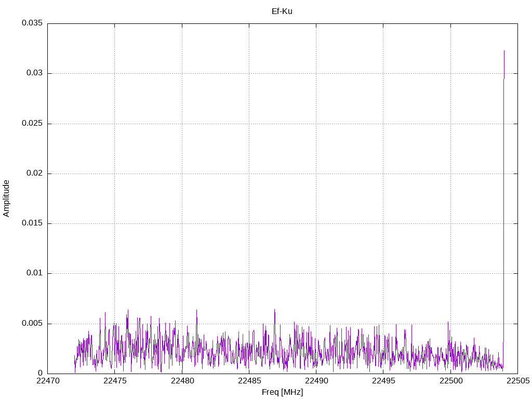Click the 0.025 y-axis tick label
This screenshot has width=532, height=399.
(x=32, y=123)
